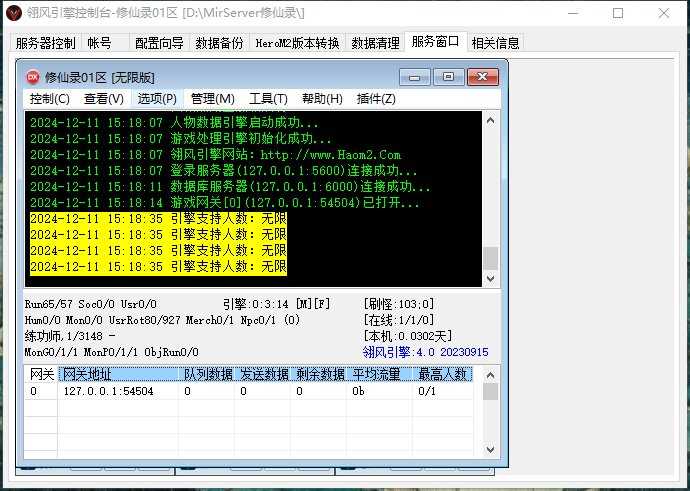Switch to the 服务器控制 tab

coord(45,43)
